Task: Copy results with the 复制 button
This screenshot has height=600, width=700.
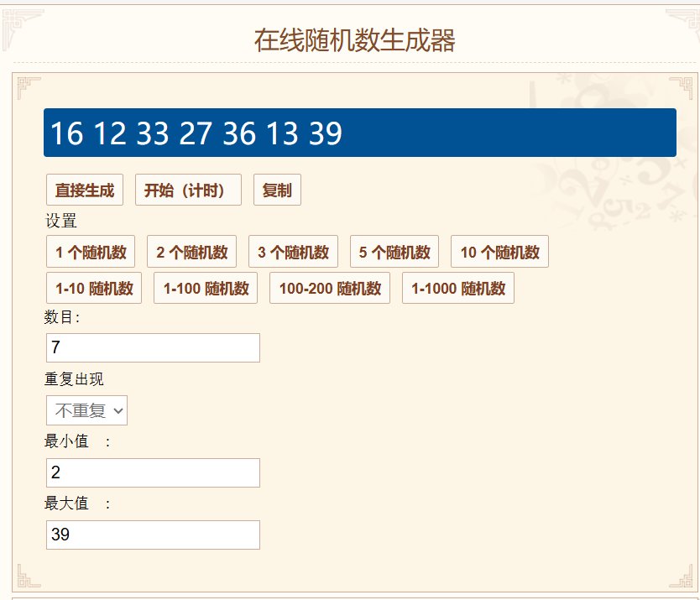Action: 277,190
